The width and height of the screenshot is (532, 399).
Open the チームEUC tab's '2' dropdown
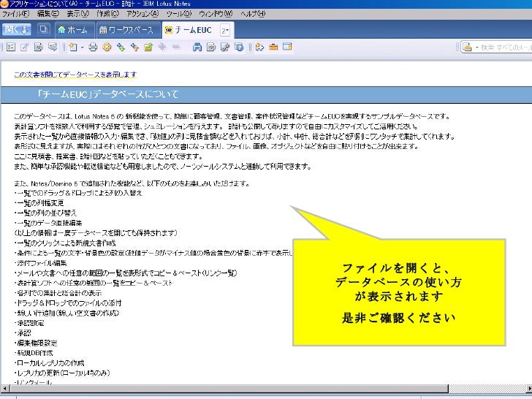pos(225,31)
